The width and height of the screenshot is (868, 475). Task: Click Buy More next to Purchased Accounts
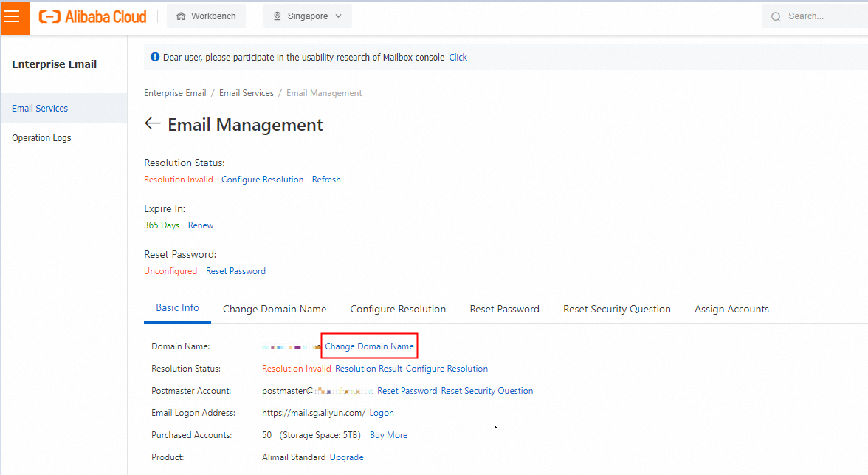[x=388, y=435]
